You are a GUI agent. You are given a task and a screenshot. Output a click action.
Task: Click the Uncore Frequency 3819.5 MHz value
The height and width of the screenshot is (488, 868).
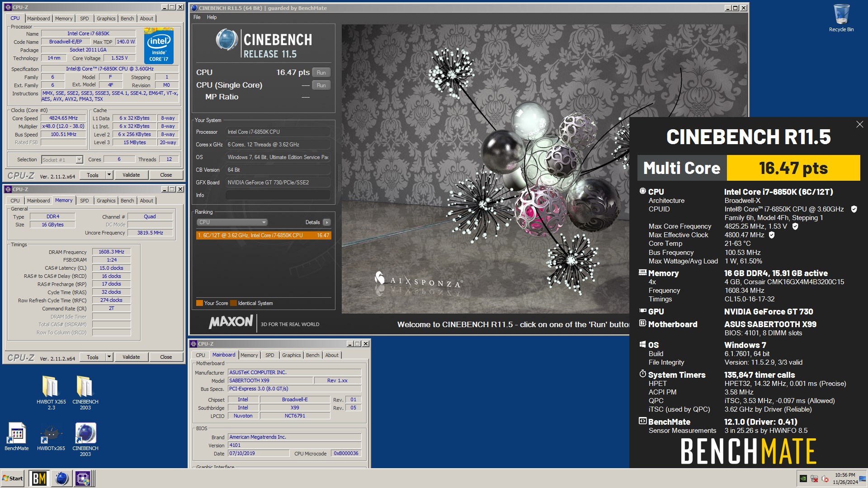pos(150,233)
